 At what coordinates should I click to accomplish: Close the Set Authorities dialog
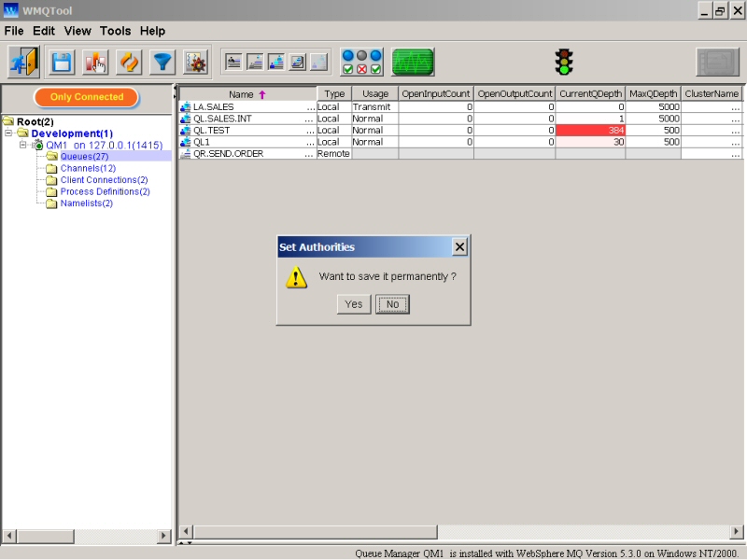click(459, 247)
